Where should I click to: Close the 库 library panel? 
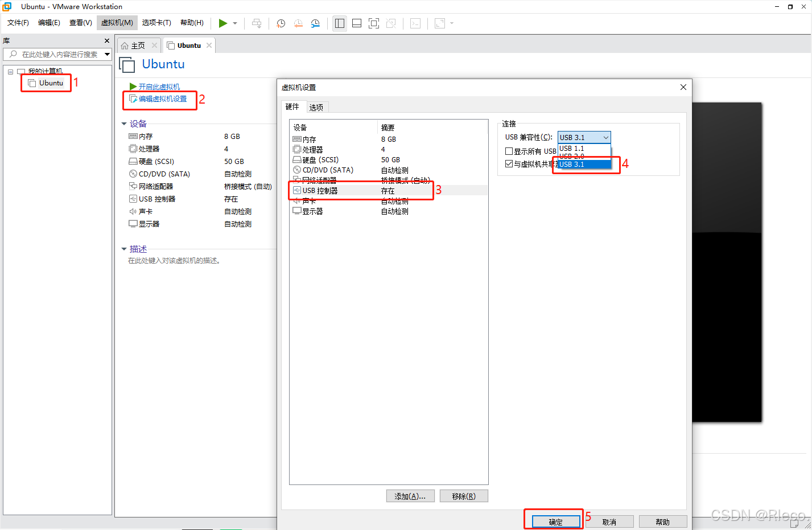tap(107, 41)
